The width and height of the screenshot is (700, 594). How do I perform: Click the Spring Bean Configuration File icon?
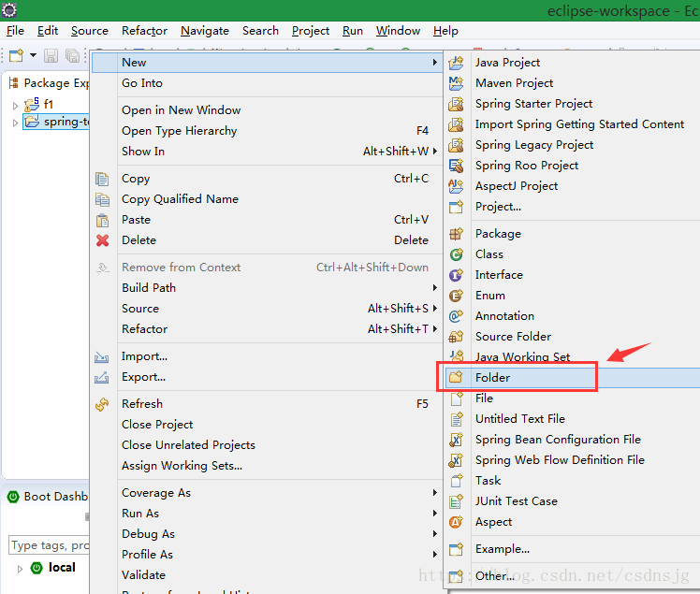coord(456,440)
